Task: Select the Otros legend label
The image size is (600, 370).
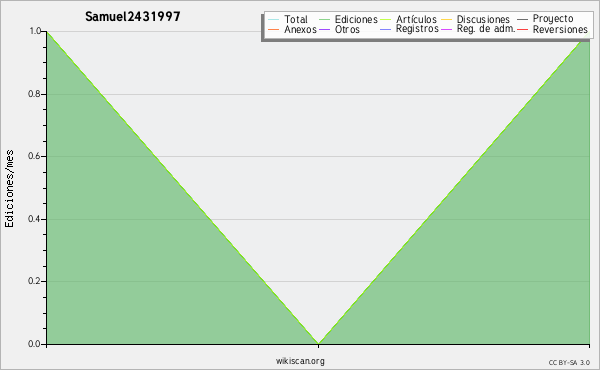Action: pyautogui.click(x=347, y=29)
